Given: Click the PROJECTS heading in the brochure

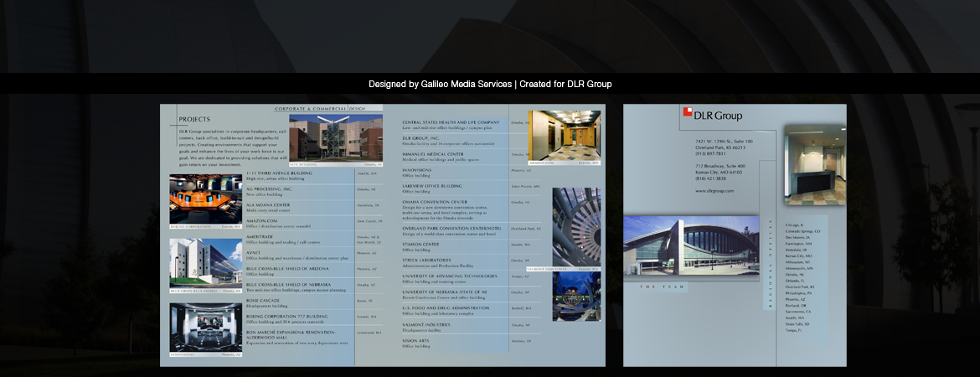Looking at the screenshot, I should 194,119.
